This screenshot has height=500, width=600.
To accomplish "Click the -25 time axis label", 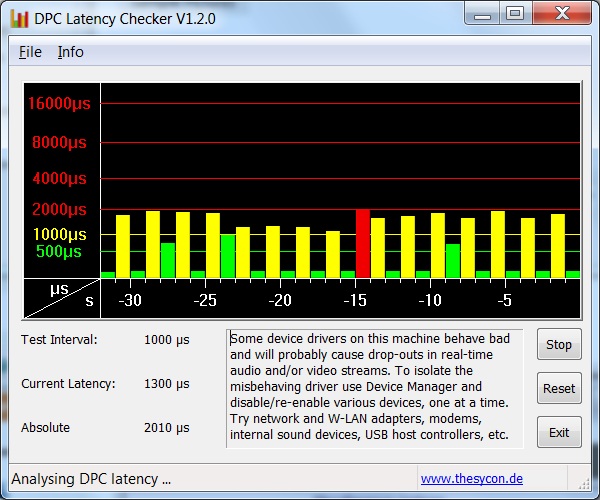I will pos(205,300).
